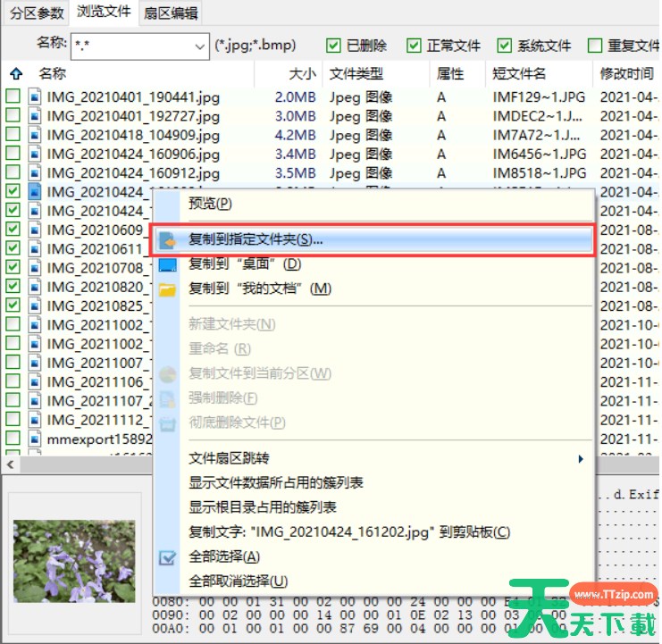
Task: Choose 预览(P) from the context menu
Action: [x=210, y=204]
